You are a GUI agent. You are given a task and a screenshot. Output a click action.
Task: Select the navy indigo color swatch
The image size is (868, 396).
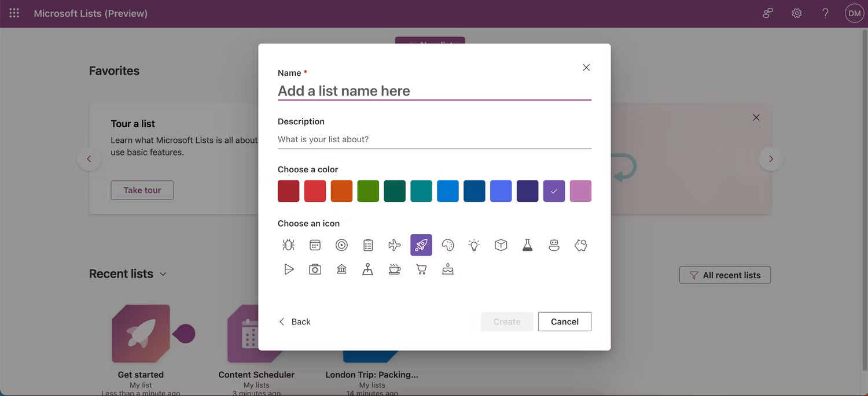[x=528, y=191]
